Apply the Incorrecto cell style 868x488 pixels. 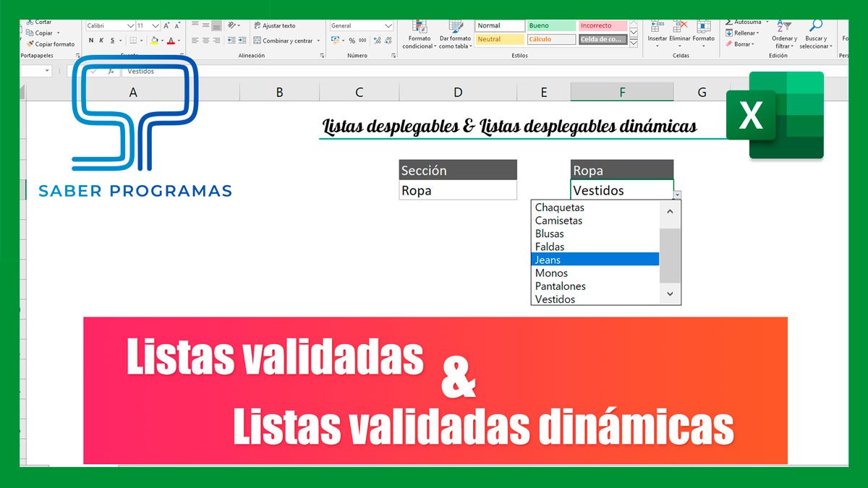click(603, 26)
